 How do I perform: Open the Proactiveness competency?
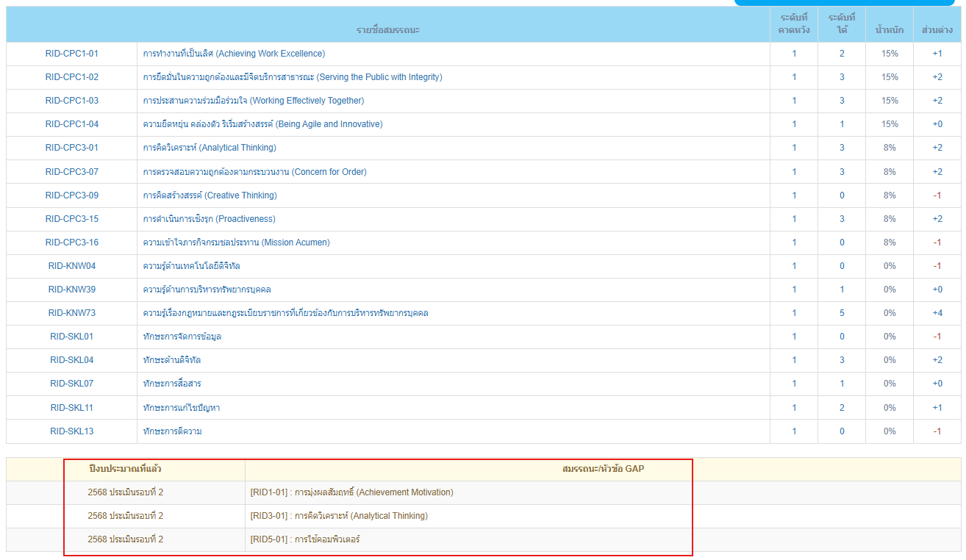(x=209, y=219)
